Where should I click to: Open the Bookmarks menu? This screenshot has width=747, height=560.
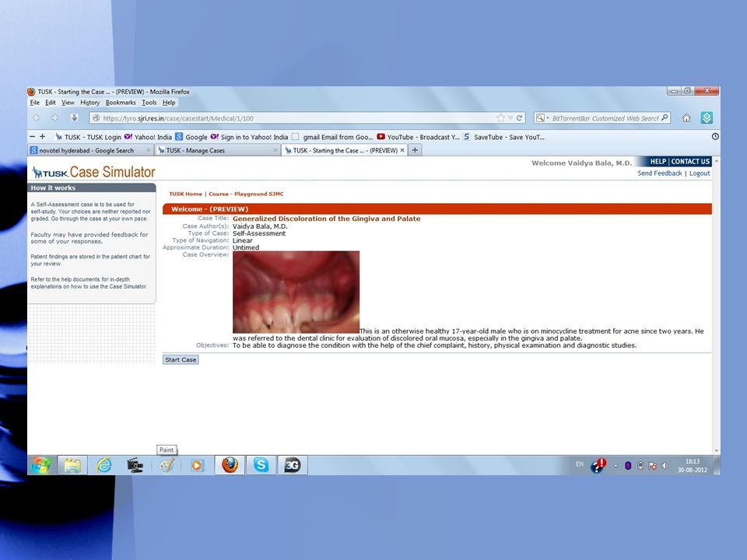[121, 103]
